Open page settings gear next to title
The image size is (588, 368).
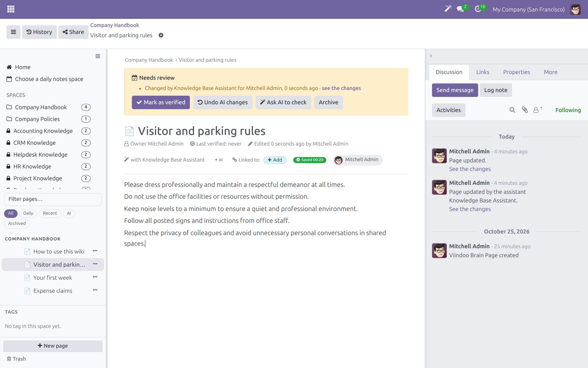[161, 35]
